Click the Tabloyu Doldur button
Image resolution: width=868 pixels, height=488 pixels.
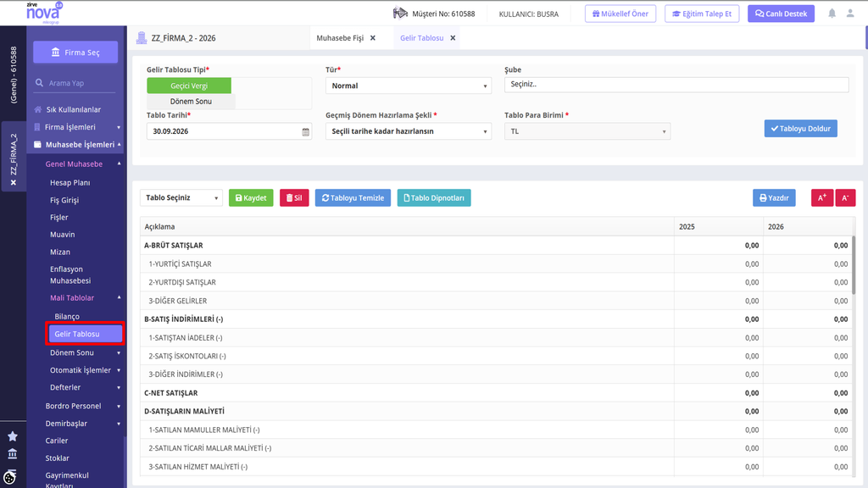[800, 129]
